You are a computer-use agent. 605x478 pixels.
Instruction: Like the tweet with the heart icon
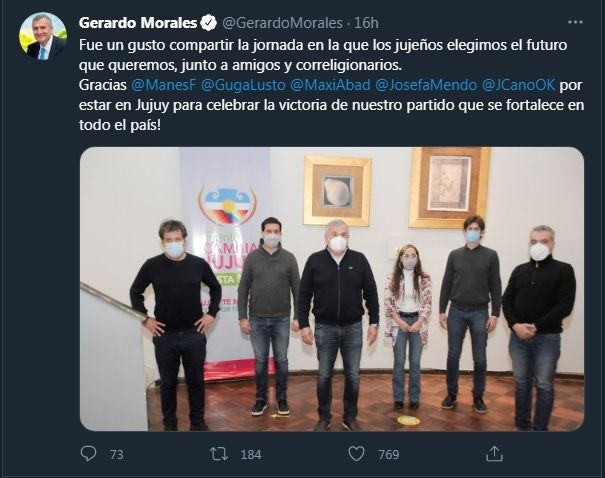(x=356, y=454)
